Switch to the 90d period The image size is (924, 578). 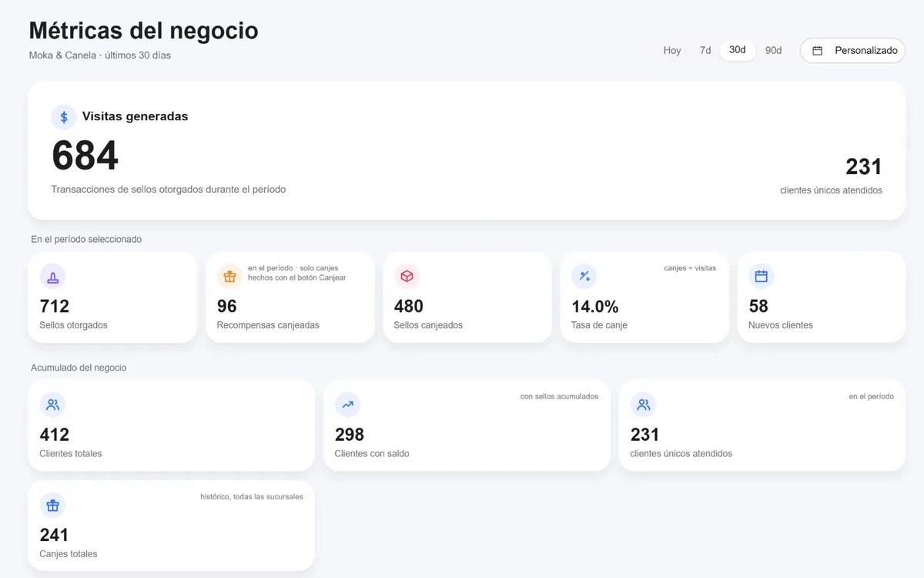(773, 51)
